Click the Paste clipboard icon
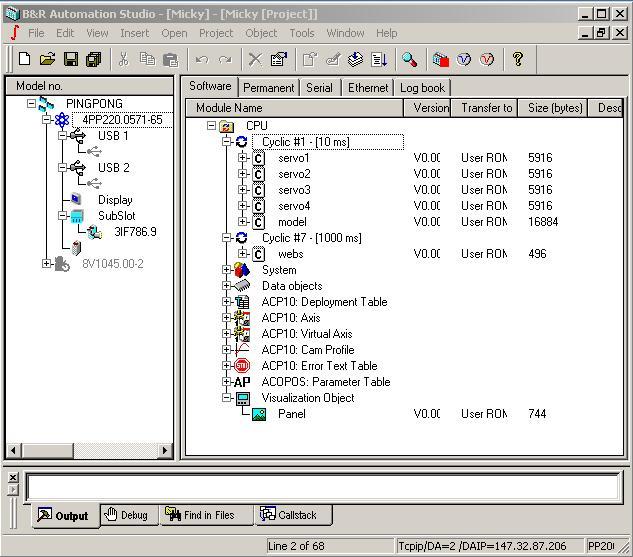Image resolution: width=633 pixels, height=557 pixels. point(170,59)
